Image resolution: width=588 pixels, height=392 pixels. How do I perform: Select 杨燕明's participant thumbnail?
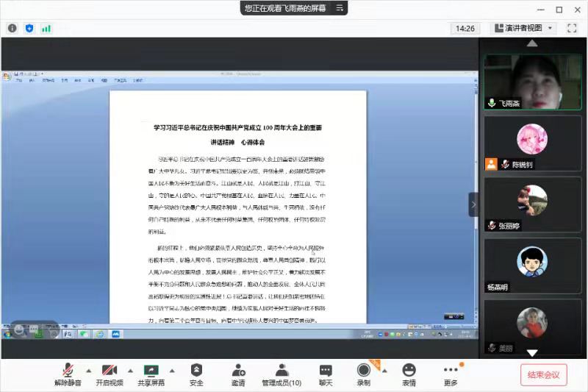point(532,265)
